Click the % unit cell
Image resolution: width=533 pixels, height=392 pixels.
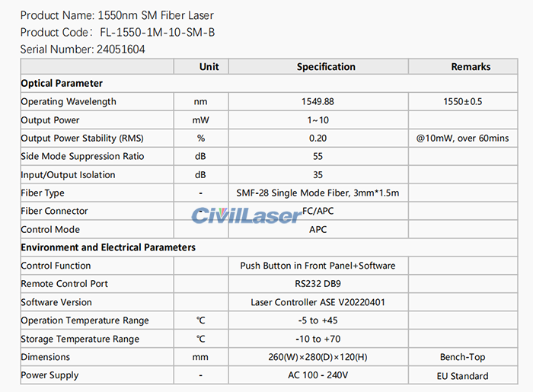tap(200, 139)
